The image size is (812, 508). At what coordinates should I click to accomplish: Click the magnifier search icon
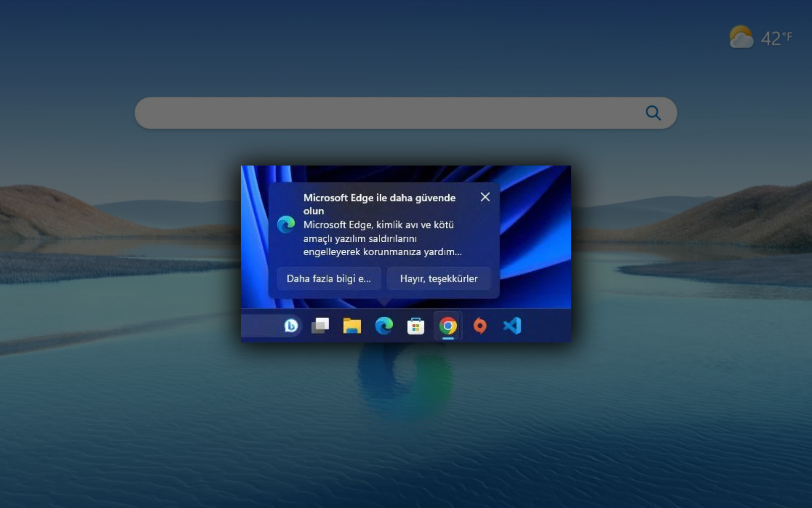(x=653, y=113)
